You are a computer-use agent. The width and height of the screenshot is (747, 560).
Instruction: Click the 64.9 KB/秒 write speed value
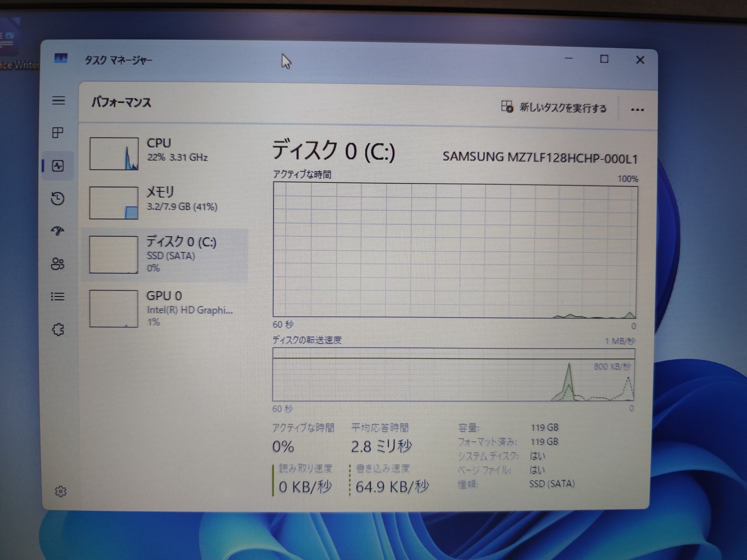392,487
